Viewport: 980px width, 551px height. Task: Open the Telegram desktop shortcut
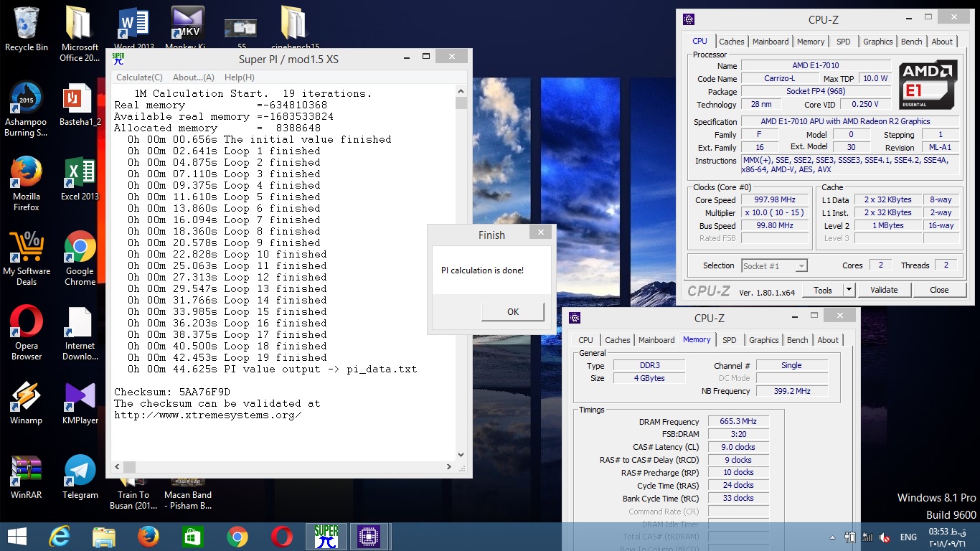[80, 477]
